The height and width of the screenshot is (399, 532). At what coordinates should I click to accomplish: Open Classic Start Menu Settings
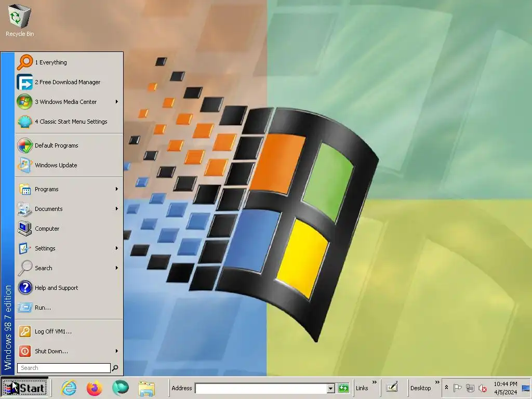click(69, 121)
